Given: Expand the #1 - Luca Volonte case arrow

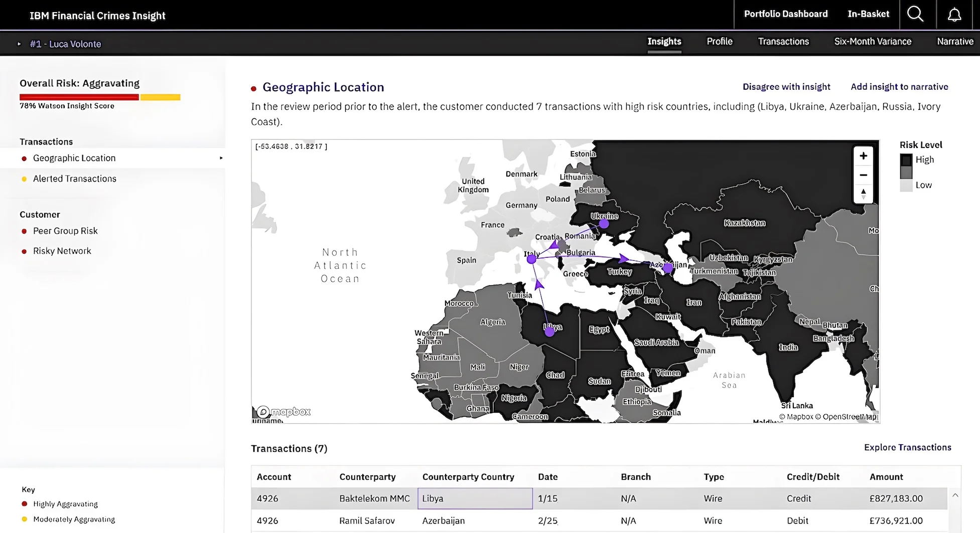Looking at the screenshot, I should 19,44.
